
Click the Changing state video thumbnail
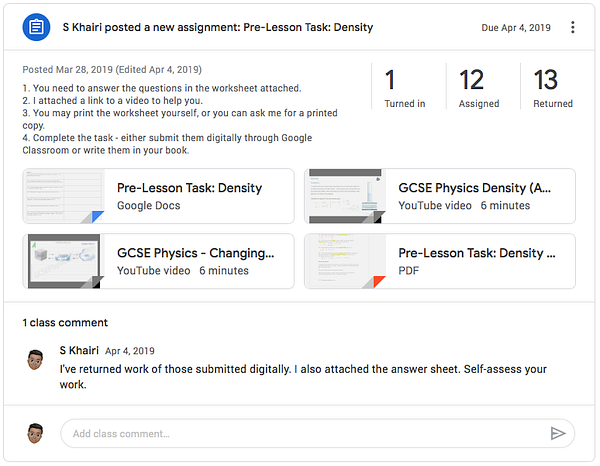click(x=64, y=261)
